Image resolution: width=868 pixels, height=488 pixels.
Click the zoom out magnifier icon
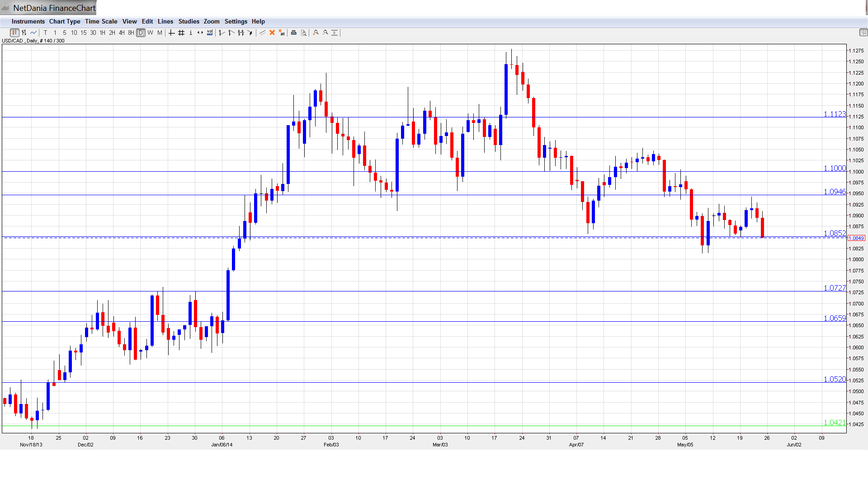click(325, 33)
